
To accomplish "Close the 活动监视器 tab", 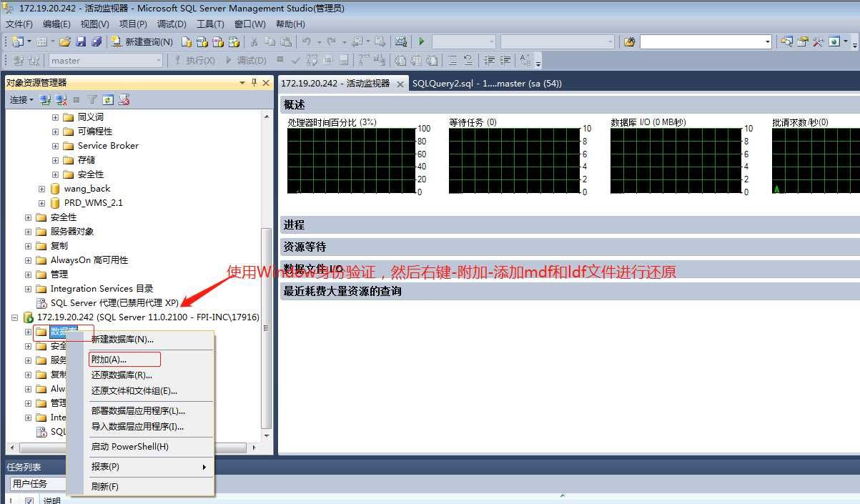I will pyautogui.click(x=400, y=84).
